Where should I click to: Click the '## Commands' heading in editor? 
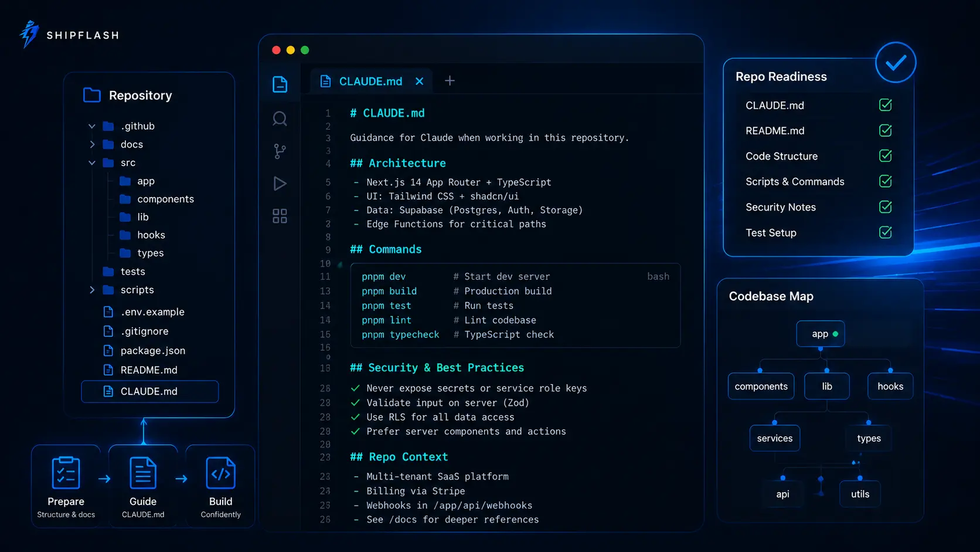tap(386, 249)
